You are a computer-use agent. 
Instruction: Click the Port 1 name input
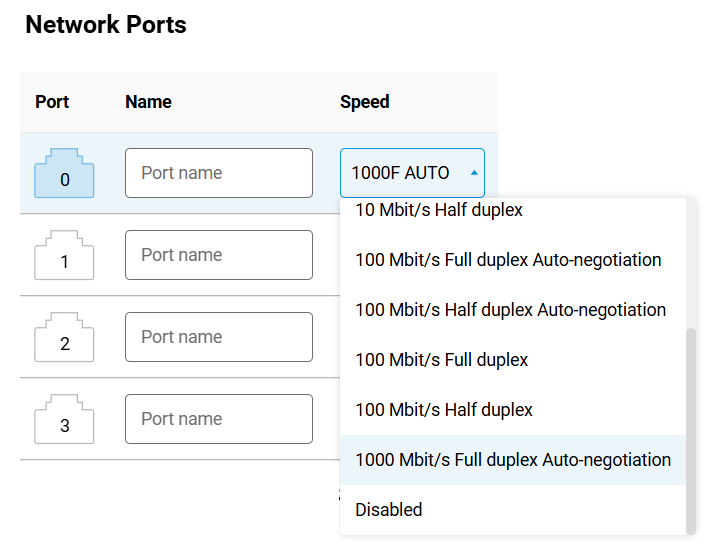pyautogui.click(x=218, y=255)
